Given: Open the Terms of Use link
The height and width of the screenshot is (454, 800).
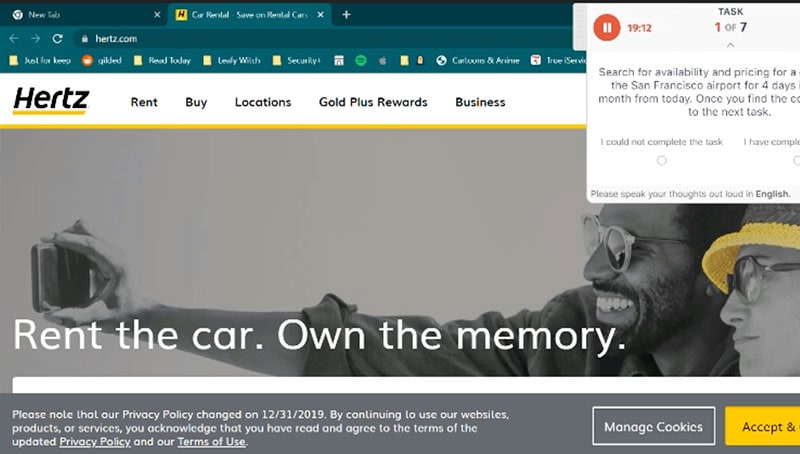Looking at the screenshot, I should 211,442.
